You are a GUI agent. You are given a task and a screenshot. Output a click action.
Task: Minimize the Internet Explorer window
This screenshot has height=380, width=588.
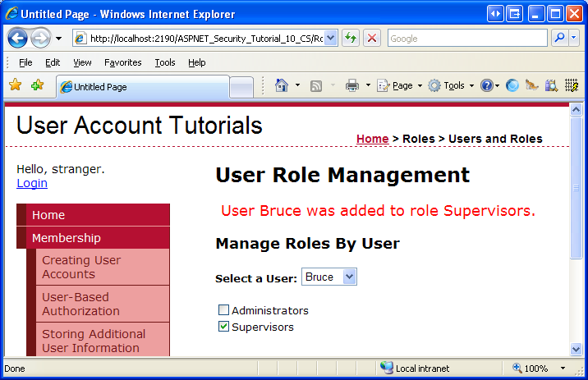[536, 14]
